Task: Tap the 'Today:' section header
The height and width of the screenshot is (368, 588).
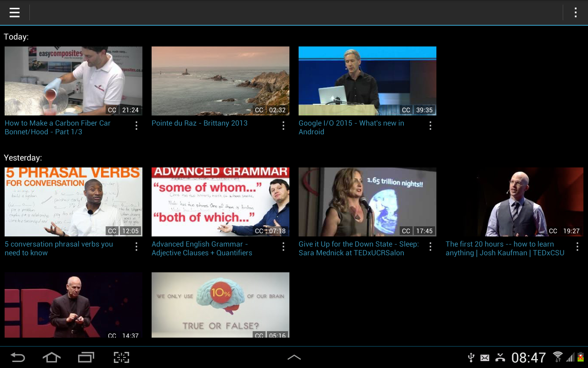Action: [x=16, y=37]
